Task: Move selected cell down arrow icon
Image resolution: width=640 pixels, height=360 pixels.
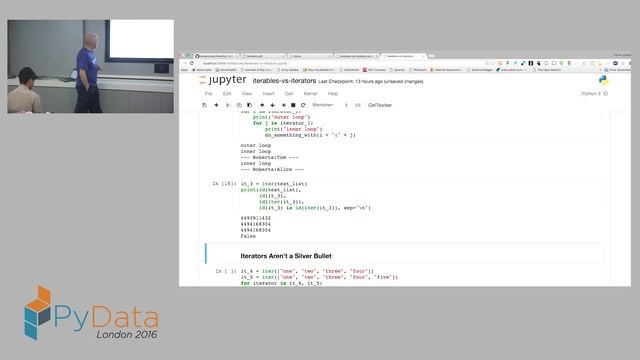Action: click(273, 105)
